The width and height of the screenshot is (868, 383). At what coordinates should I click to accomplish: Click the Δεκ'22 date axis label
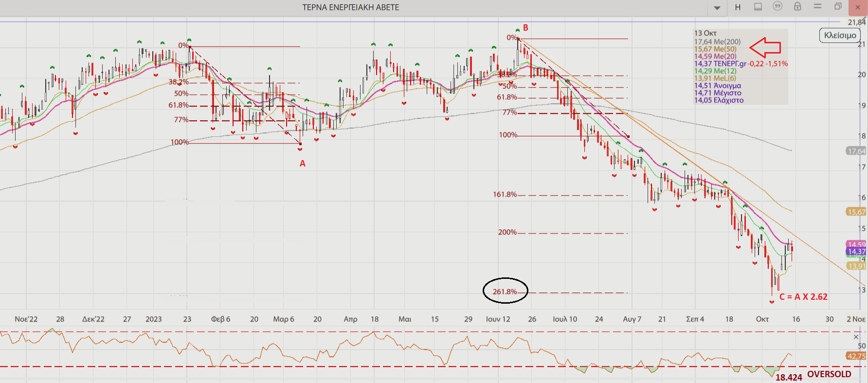[93, 319]
